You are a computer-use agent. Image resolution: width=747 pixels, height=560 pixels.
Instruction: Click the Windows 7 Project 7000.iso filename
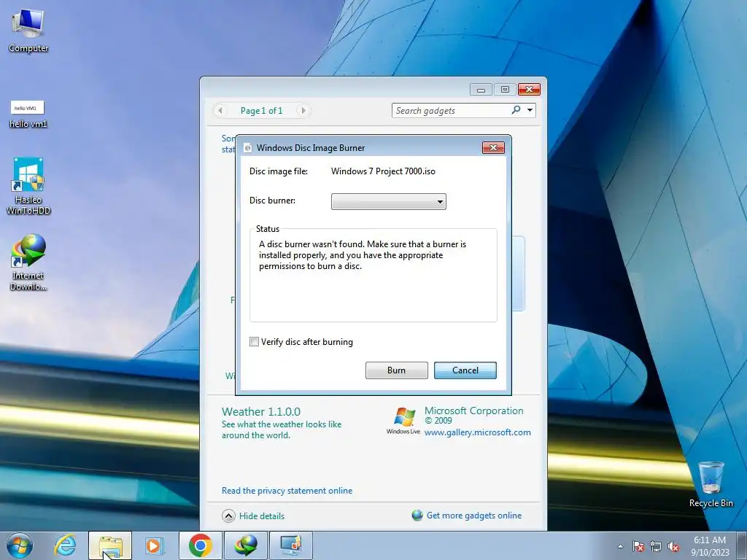(383, 171)
